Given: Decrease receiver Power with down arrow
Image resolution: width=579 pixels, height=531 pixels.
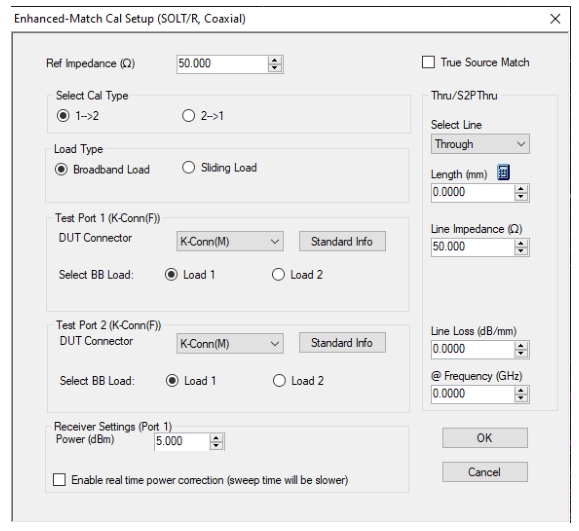Looking at the screenshot, I should click(x=216, y=445).
